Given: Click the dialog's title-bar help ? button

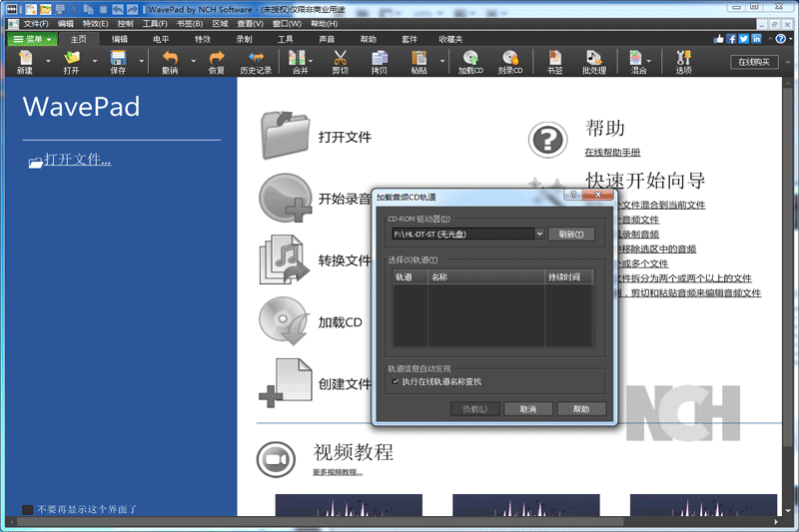Looking at the screenshot, I should (x=573, y=195).
